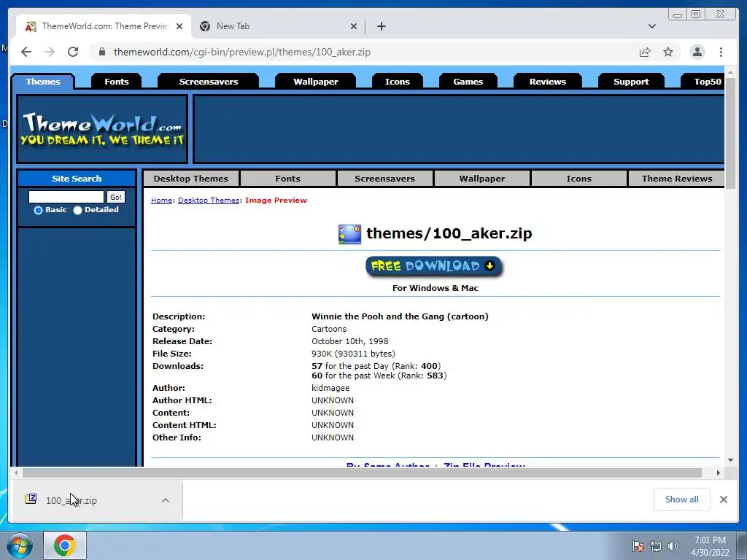Click the 'October 10th, 1998' release date

(349, 341)
